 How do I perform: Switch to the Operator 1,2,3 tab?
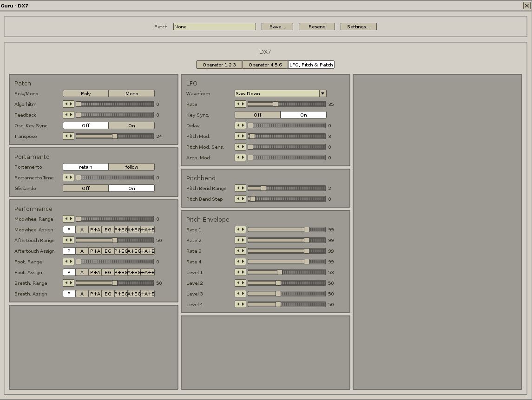pyautogui.click(x=219, y=65)
